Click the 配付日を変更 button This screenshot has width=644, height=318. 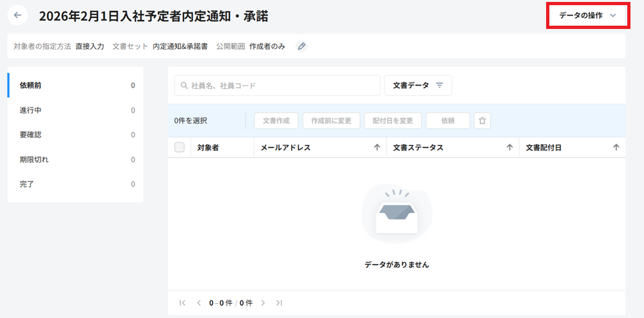393,120
